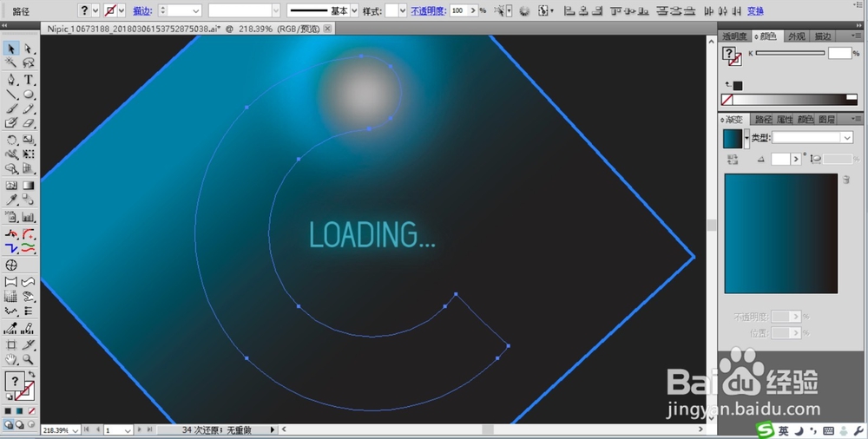Screen dimensions: 868x439
Task: Go to next artboard arrow
Action: (140, 429)
